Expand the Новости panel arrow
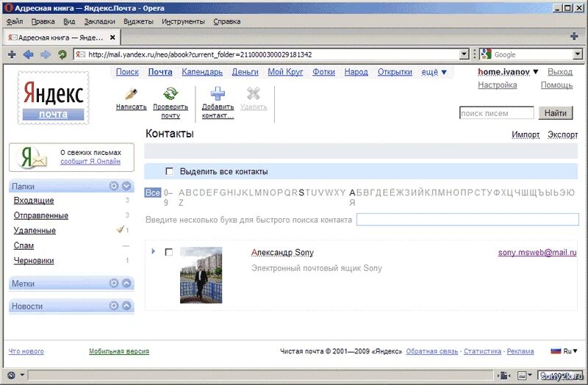Screen dimensions: 588x385 (x=126, y=306)
